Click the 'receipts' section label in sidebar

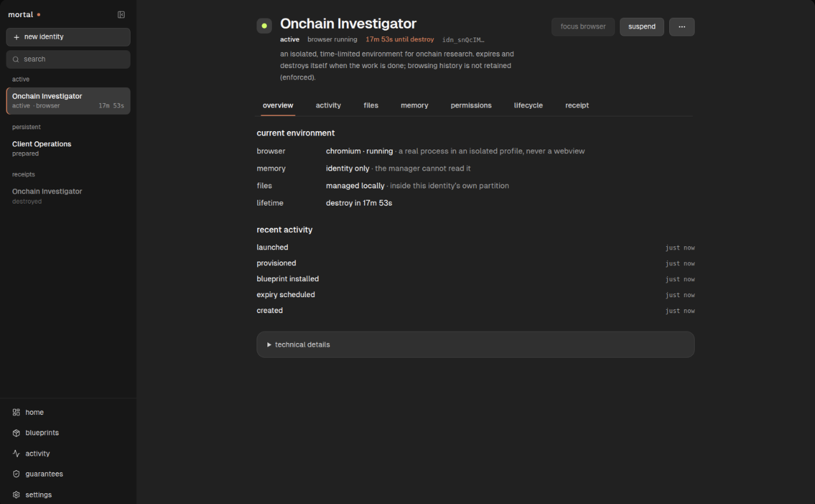click(24, 174)
